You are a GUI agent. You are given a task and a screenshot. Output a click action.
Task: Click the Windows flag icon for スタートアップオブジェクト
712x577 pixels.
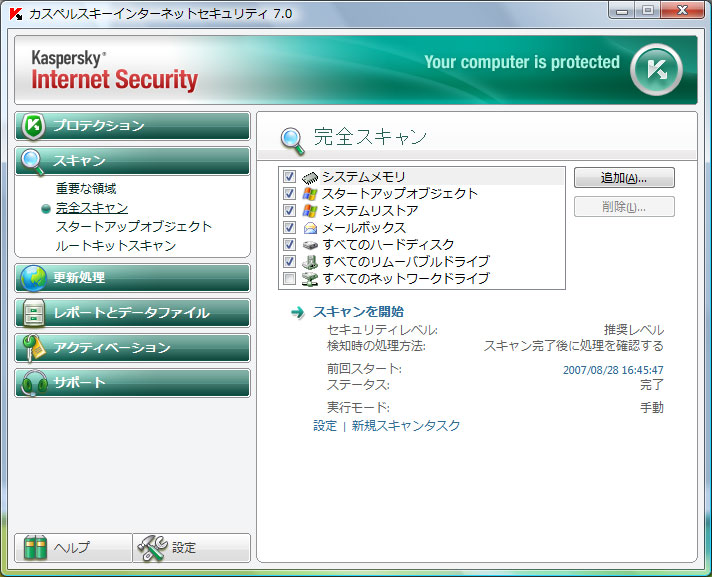pyautogui.click(x=310, y=194)
